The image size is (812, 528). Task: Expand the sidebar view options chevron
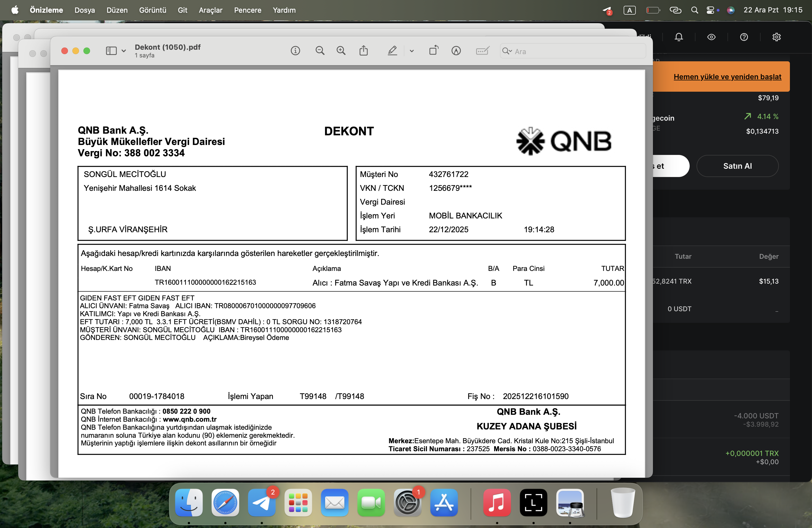(123, 51)
